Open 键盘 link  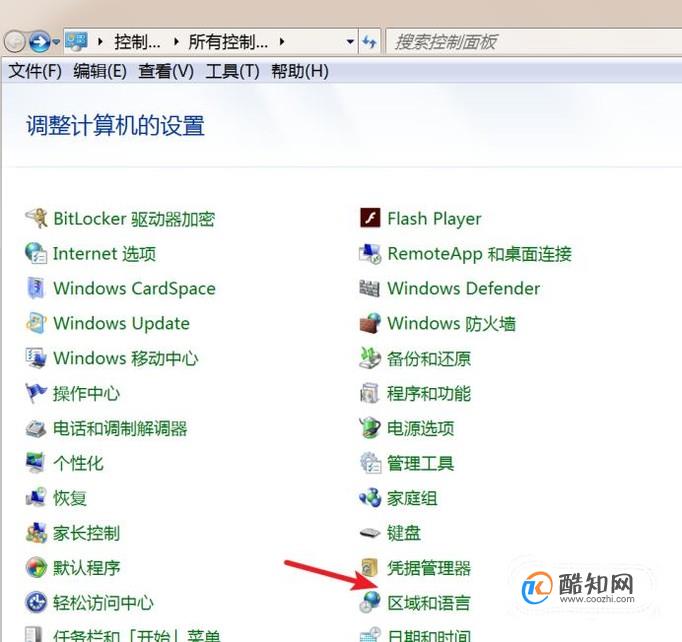pos(404,533)
